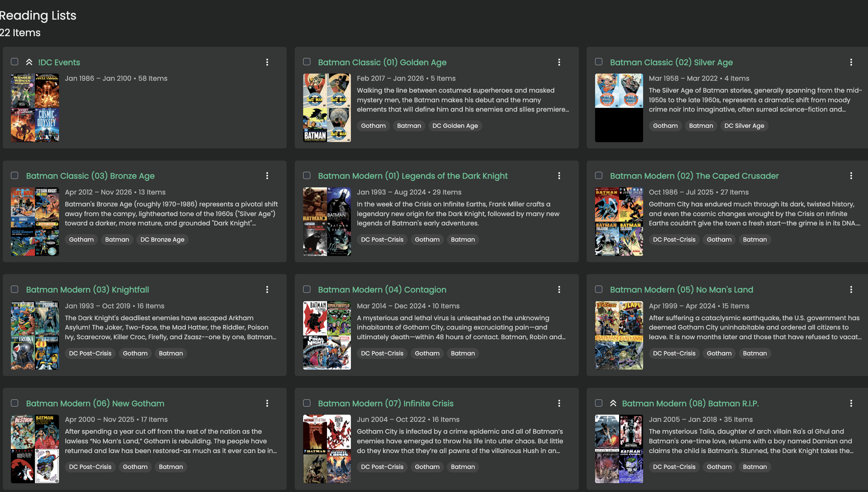Toggle selection of Batman Modern (06) New Gotham

pos(15,403)
